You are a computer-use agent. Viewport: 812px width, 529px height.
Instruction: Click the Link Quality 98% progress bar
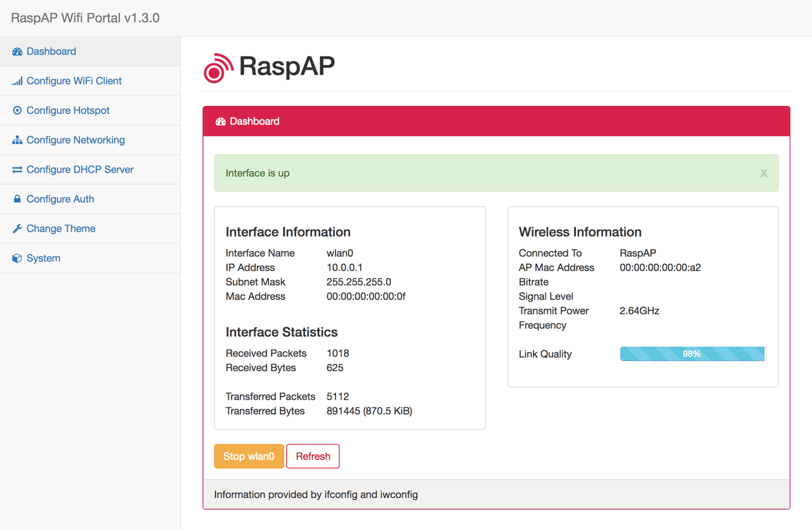coord(693,354)
